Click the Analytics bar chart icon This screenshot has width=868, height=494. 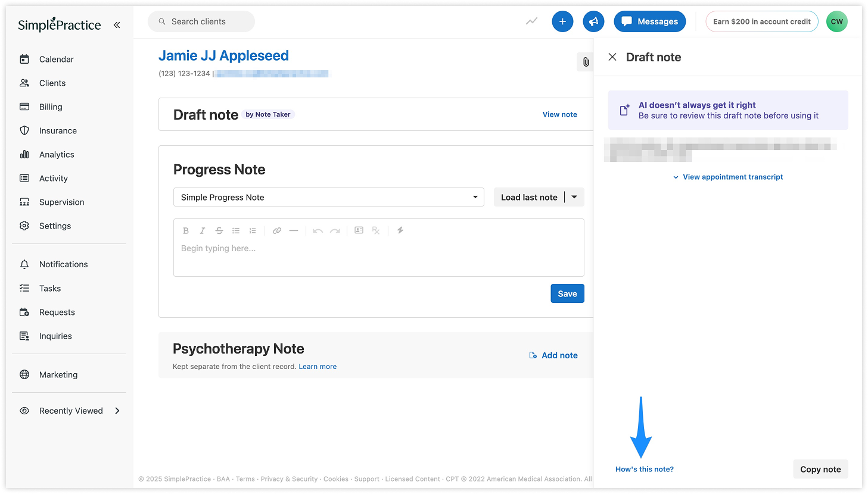coord(24,154)
